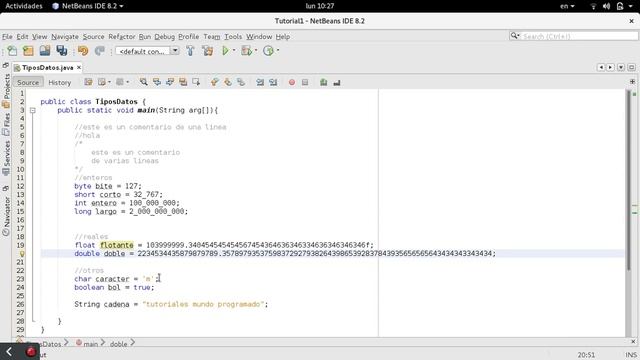The width and height of the screenshot is (640, 360).
Task: Open NetBeans IDE 8.2 app menu in top bar
Action: click(x=88, y=6)
